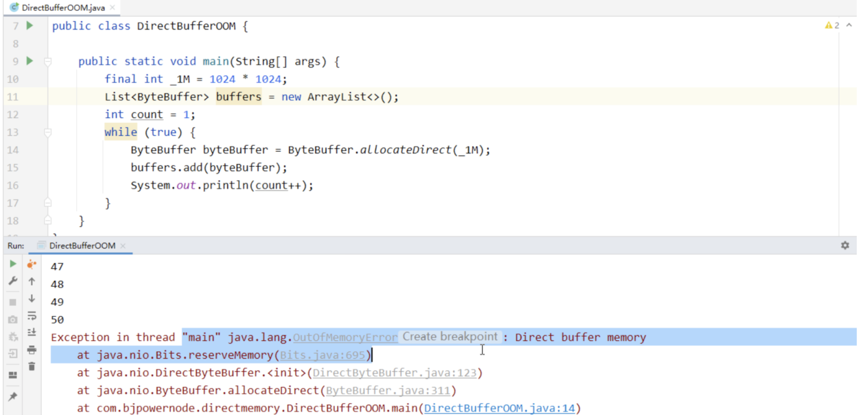Close the DirectBufferOOM run tab
The height and width of the screenshot is (415, 868).
point(123,246)
